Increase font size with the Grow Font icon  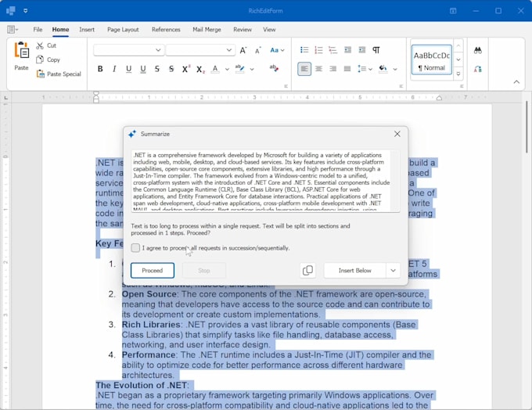click(x=243, y=50)
